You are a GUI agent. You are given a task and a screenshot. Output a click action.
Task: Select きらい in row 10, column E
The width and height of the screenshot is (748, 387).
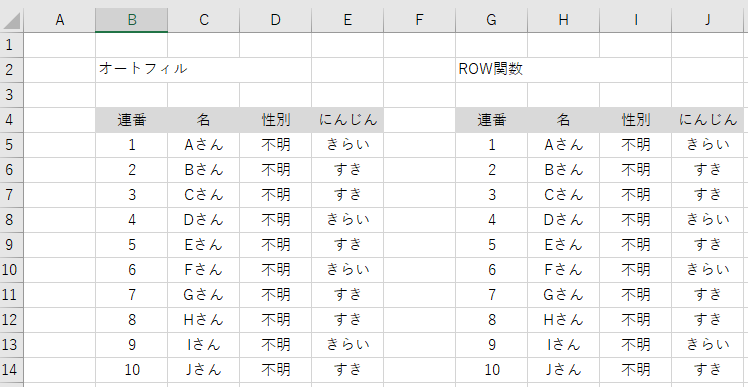point(348,270)
